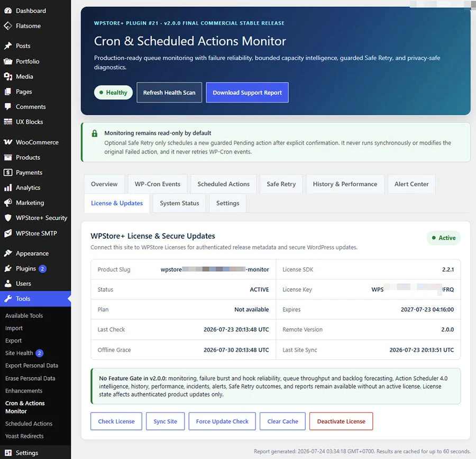Click the Sync Site button
This screenshot has height=459, width=476.
point(165,421)
